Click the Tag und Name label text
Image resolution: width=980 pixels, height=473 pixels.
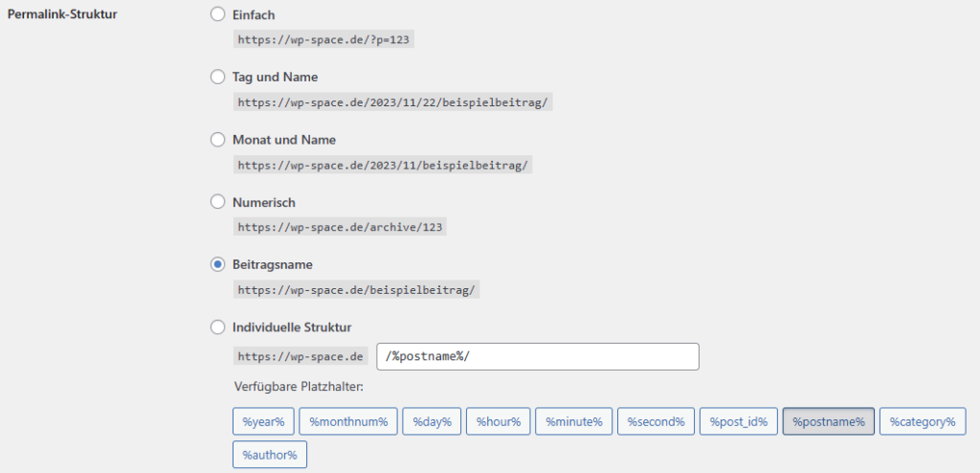[x=275, y=77]
